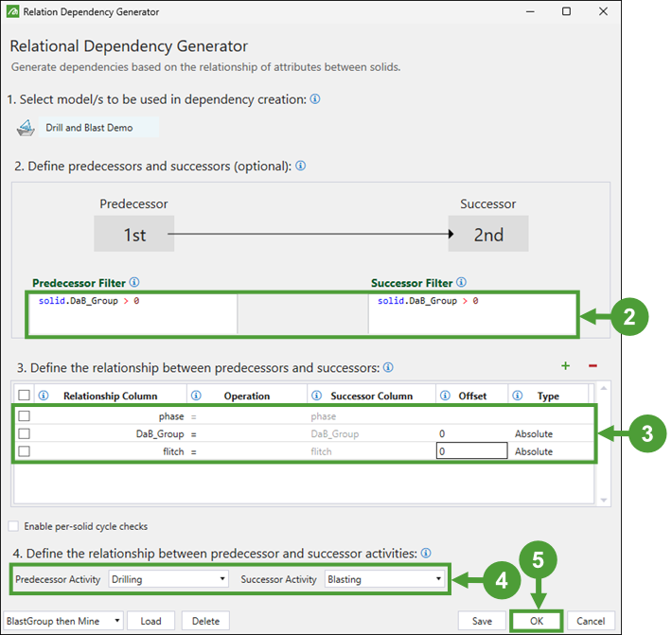Click the green plus add relationship icon
Image resolution: width=672 pixels, height=635 pixels.
[x=566, y=366]
